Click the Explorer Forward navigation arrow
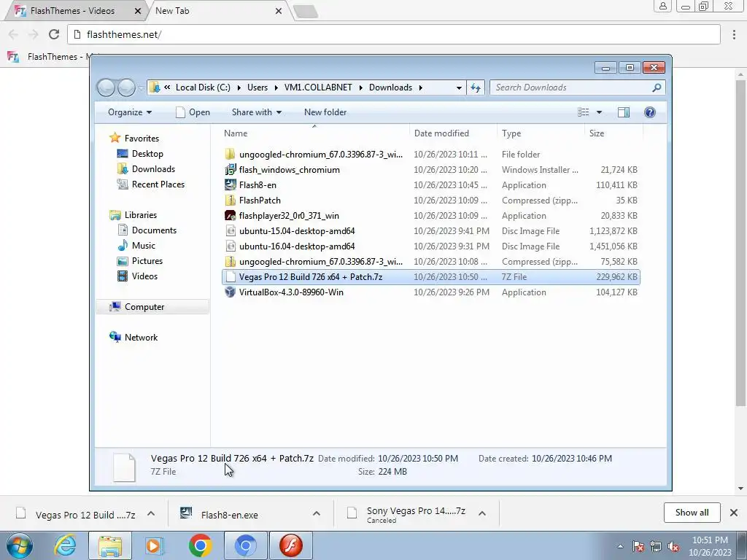The image size is (747, 560). click(126, 87)
